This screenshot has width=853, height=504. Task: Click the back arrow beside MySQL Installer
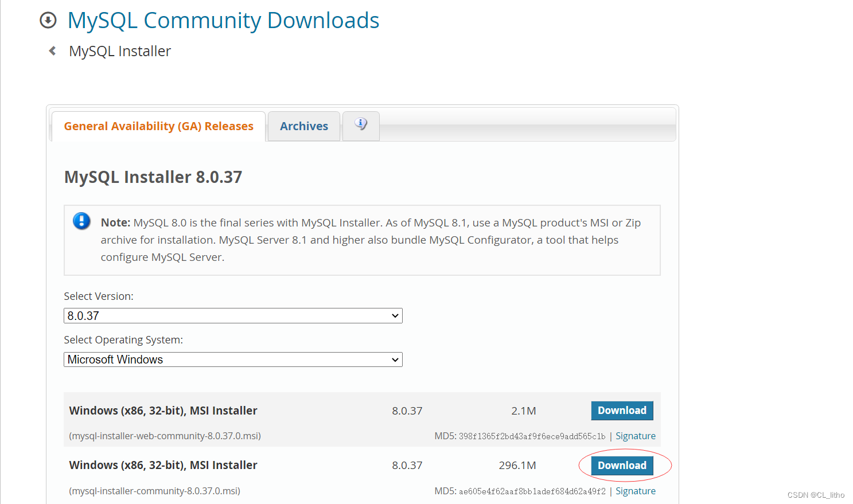(53, 51)
